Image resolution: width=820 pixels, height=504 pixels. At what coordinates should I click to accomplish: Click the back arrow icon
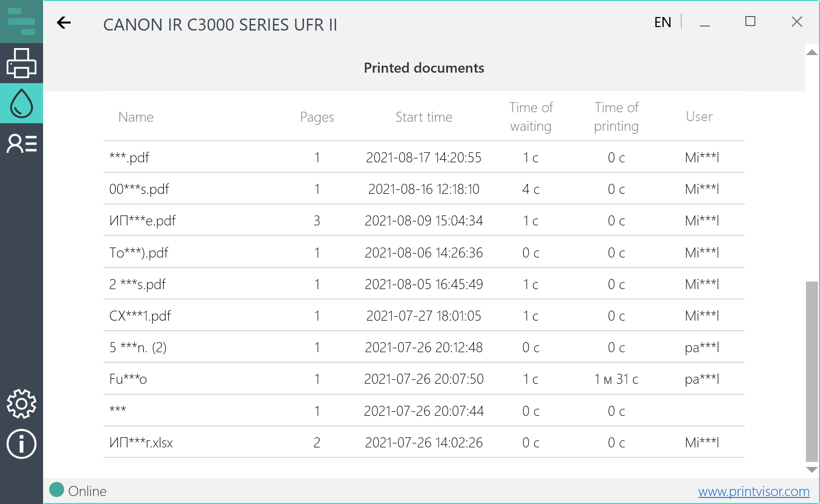(x=64, y=23)
